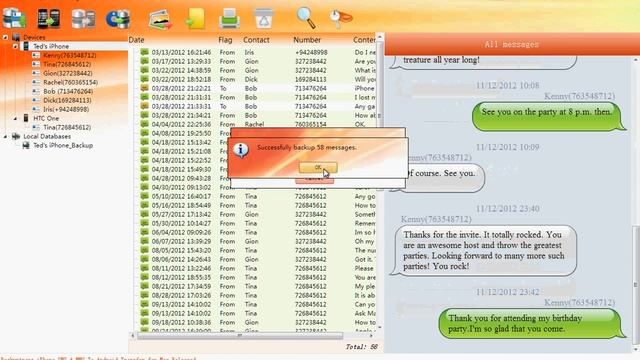
Task: Click the Total: 58 status text
Action: tap(361, 347)
